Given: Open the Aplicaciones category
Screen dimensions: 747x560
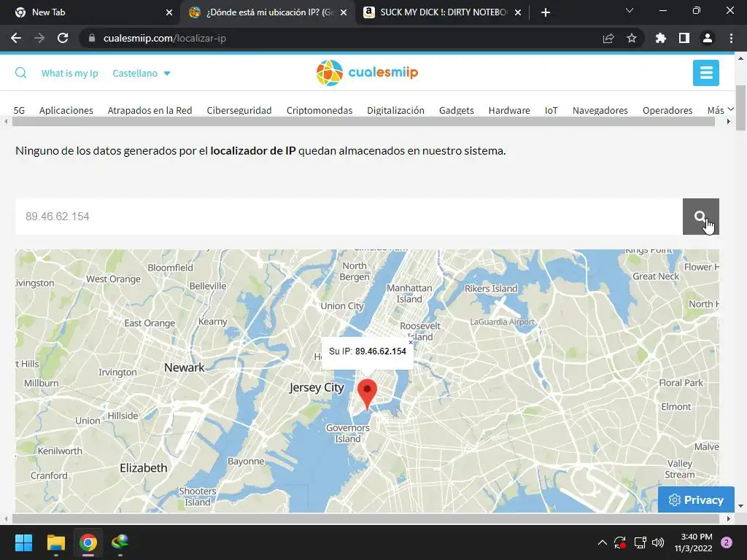Looking at the screenshot, I should click(x=66, y=111).
